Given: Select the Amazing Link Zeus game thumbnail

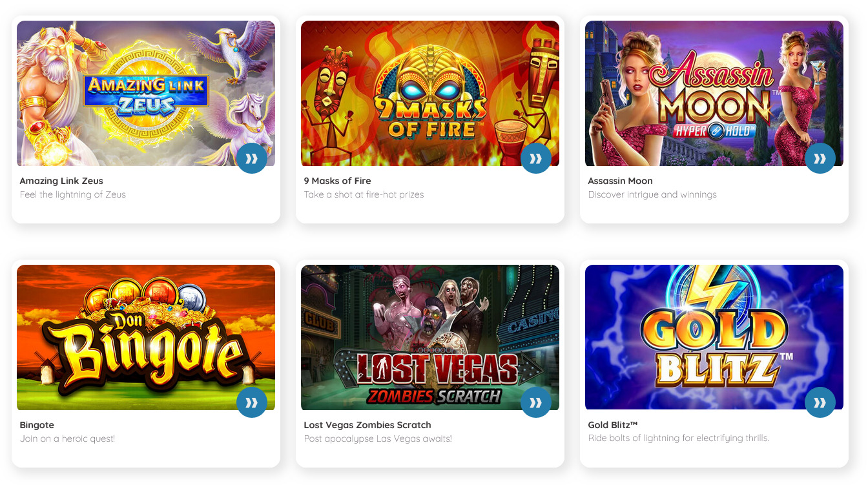Looking at the screenshot, I should pyautogui.click(x=146, y=93).
